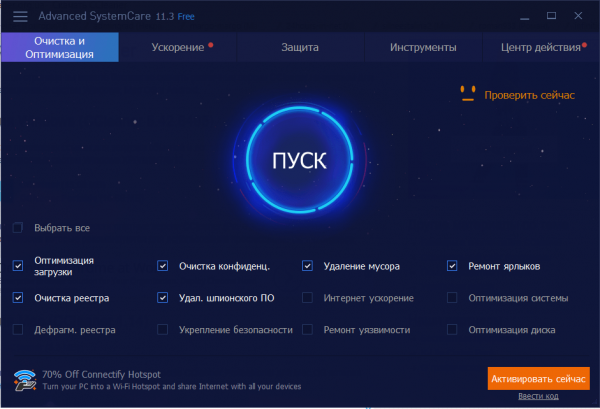Open the Ввести код link

pyautogui.click(x=538, y=396)
